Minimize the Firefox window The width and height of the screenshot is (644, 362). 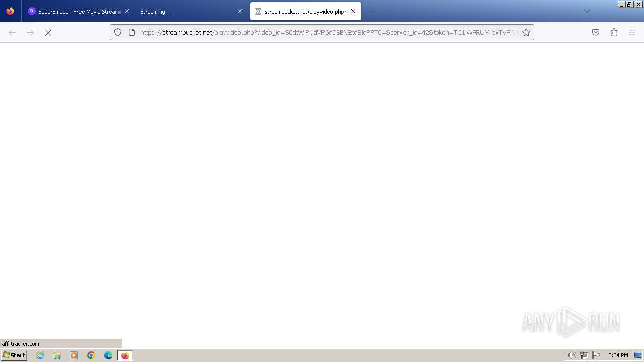click(x=621, y=4)
